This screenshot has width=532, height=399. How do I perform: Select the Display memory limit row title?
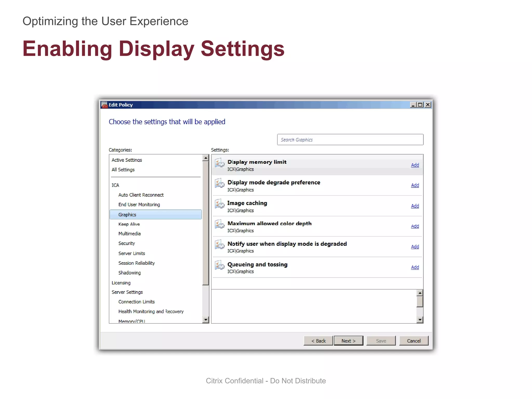pos(257,162)
